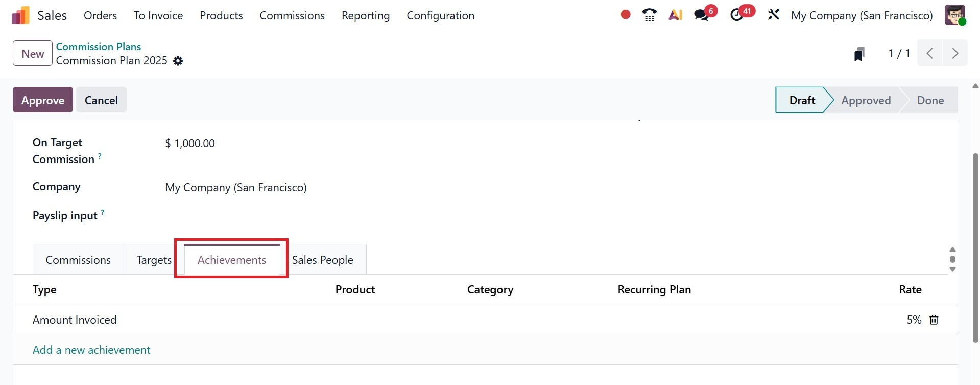Go to next record arrow
The image size is (980, 385).
click(954, 53)
